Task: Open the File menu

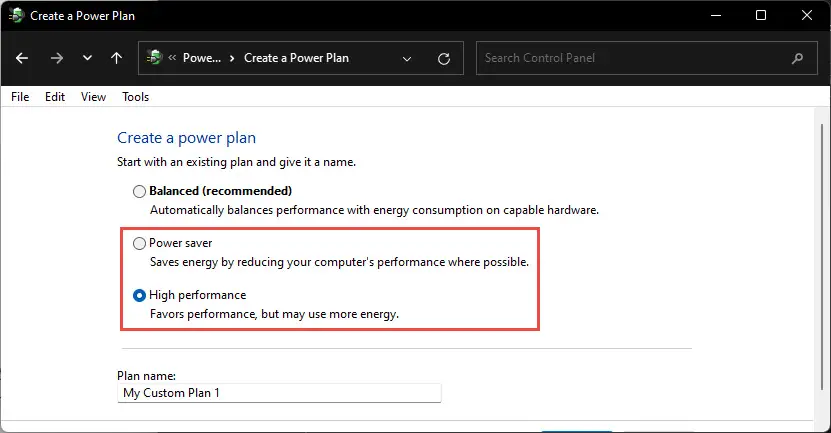Action: coord(20,97)
